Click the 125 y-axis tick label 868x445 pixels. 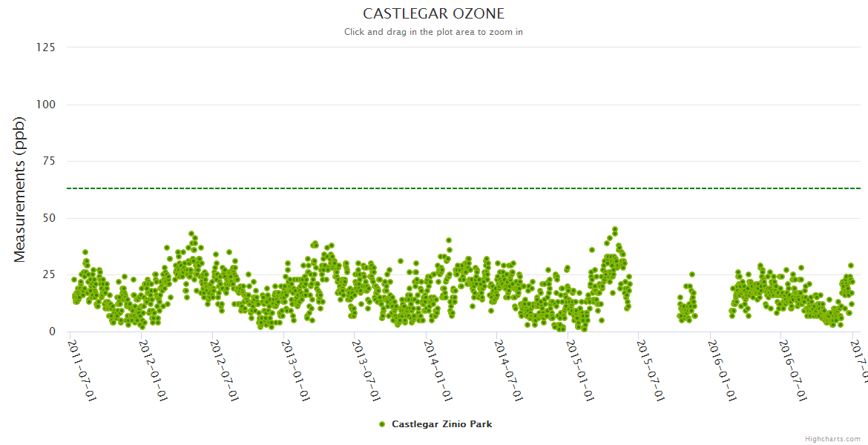point(45,47)
